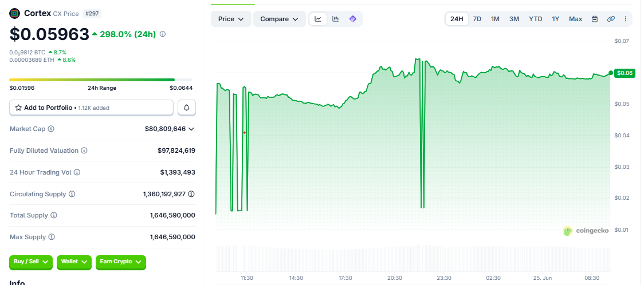Viewport: 644px width, 285px height.
Task: Expand Market Cap details chevron
Action: coord(191,129)
